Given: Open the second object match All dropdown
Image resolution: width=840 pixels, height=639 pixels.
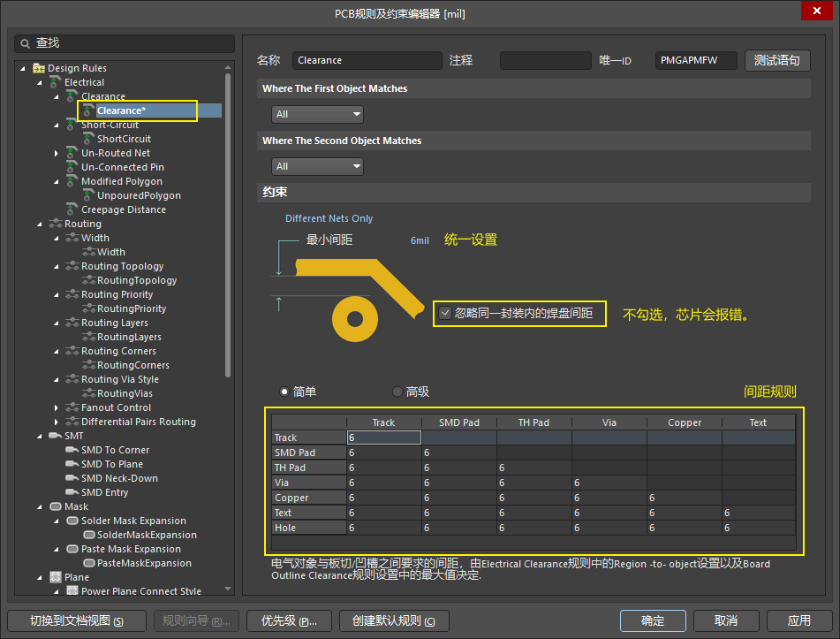Looking at the screenshot, I should point(318,166).
